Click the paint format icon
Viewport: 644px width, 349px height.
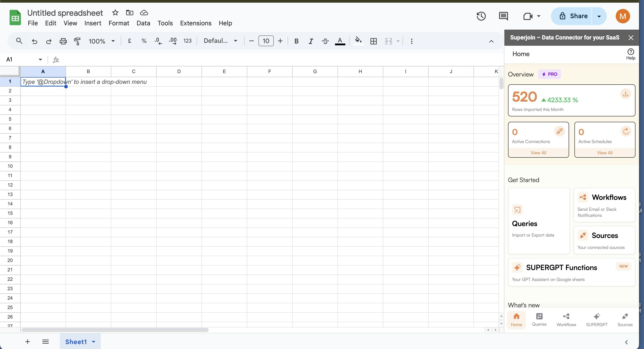click(77, 41)
